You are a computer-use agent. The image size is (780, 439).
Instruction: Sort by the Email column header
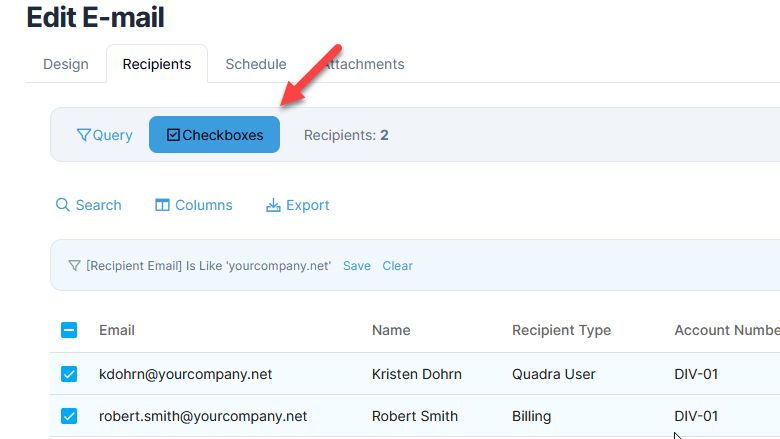tap(117, 330)
